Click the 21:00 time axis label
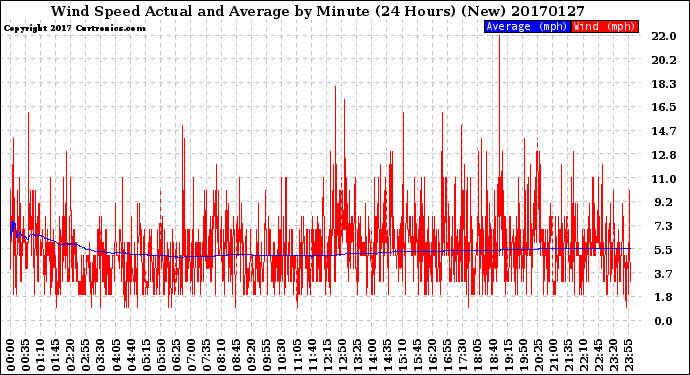This screenshot has height=375, width=690. 553,355
